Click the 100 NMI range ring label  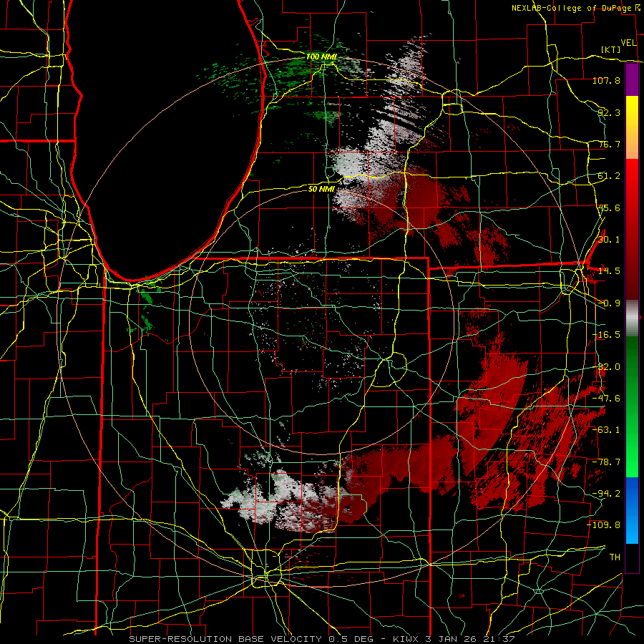coord(321,57)
